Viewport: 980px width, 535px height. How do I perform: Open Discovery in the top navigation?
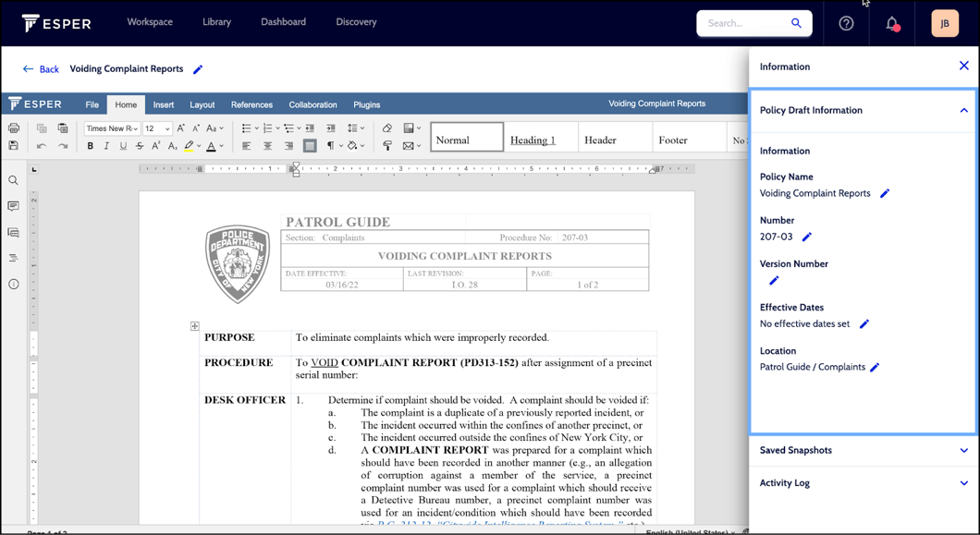(356, 22)
